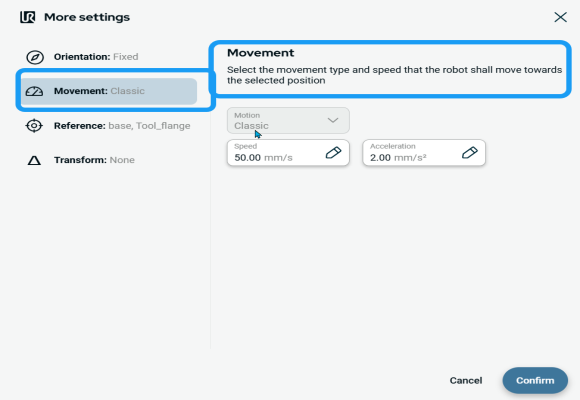Click the Confirm button
The image size is (580, 400).
535,380
